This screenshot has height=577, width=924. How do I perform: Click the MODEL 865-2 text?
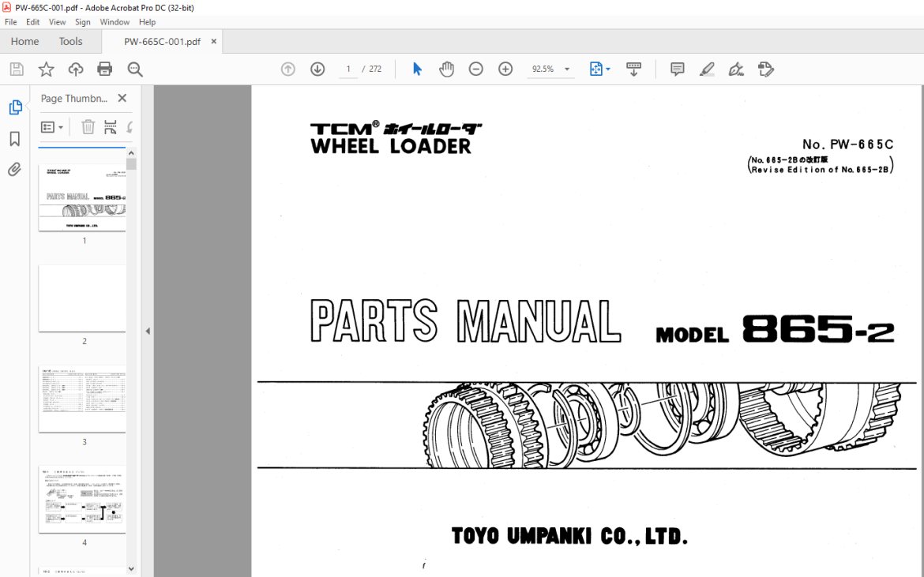tap(775, 329)
